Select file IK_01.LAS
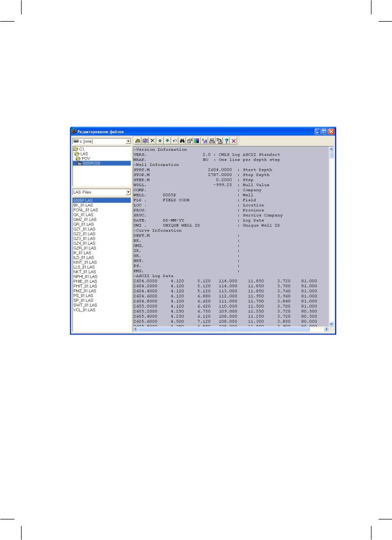Screen dimensions: 392x540 coord(82,253)
